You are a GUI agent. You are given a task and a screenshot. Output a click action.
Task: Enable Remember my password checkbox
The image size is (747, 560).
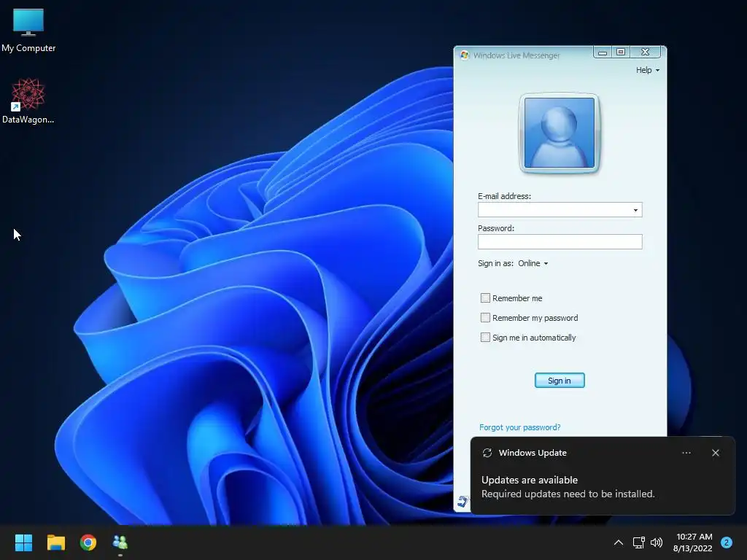485,318
